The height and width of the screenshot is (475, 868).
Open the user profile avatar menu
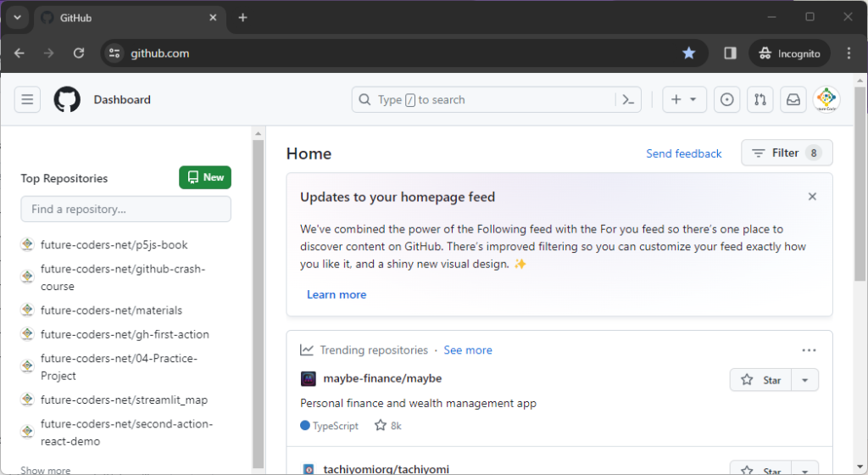click(826, 99)
